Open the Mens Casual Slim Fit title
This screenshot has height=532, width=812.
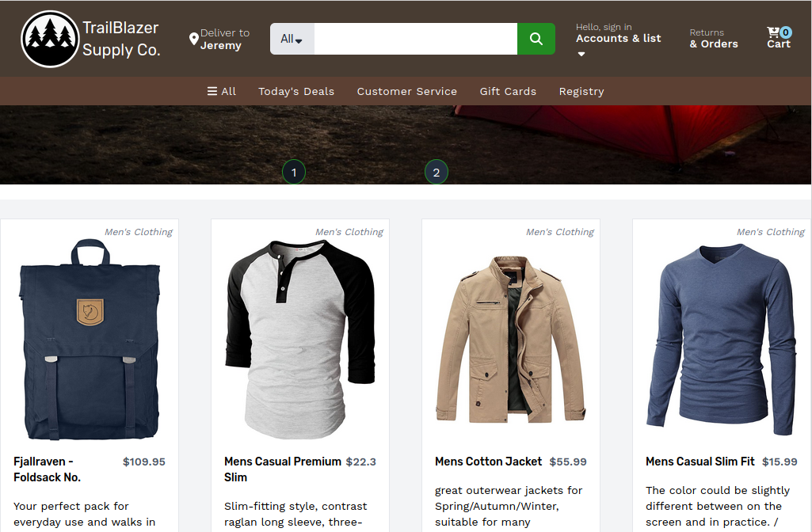700,462
